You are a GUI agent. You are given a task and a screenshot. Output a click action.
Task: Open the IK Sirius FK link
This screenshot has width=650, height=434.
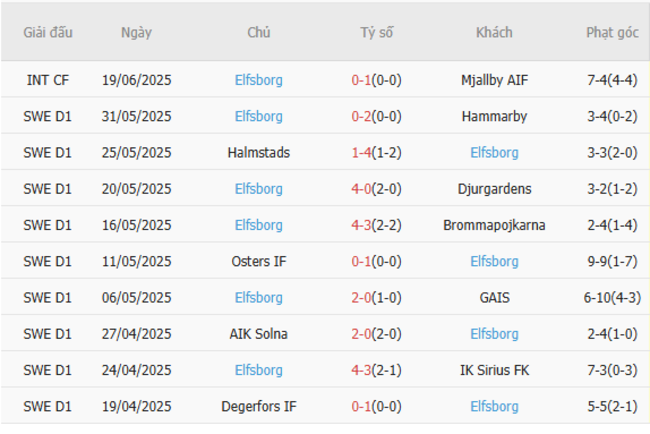point(494,370)
